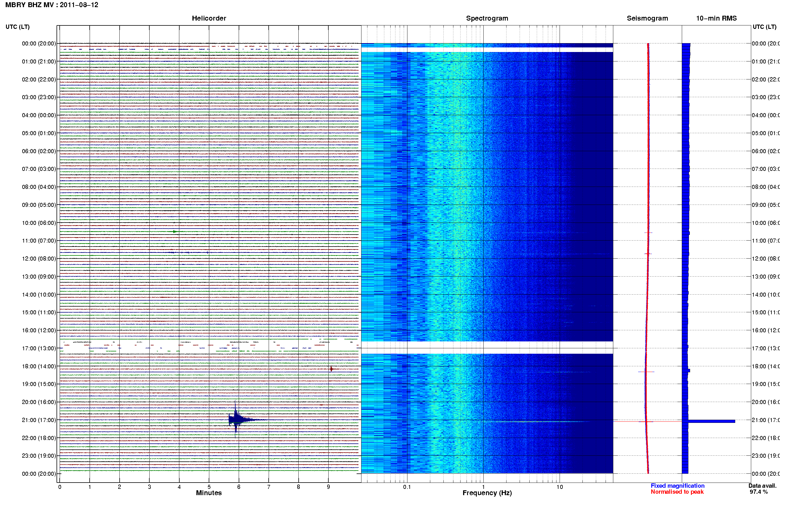Click the left time label 23:00 (19:00)
The width and height of the screenshot is (812, 508).
click(39, 456)
